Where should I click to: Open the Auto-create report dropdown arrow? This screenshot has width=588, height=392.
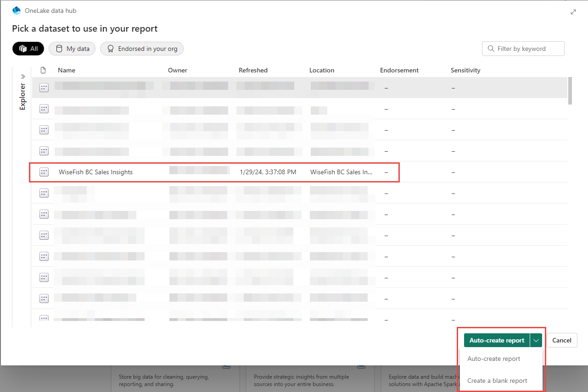point(536,340)
